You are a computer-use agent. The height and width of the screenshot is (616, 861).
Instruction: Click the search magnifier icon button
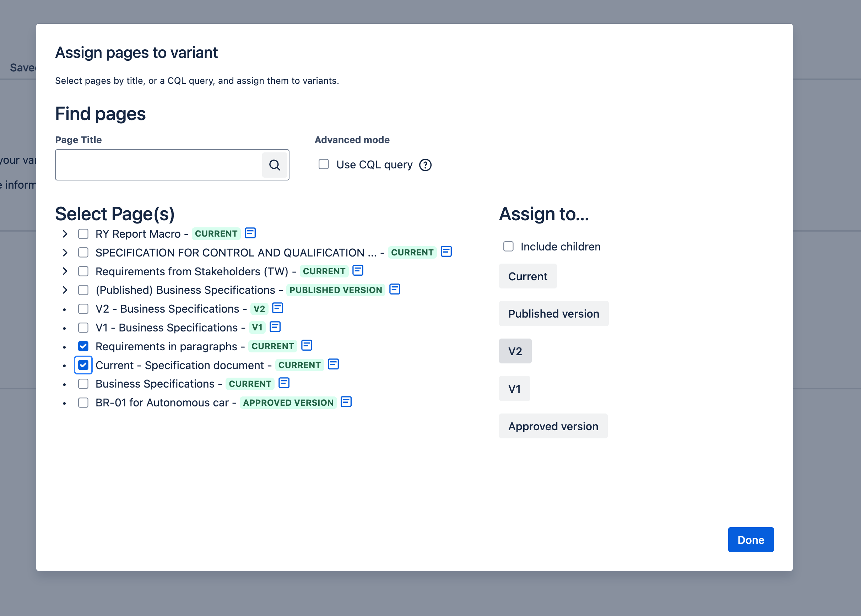[x=275, y=165]
